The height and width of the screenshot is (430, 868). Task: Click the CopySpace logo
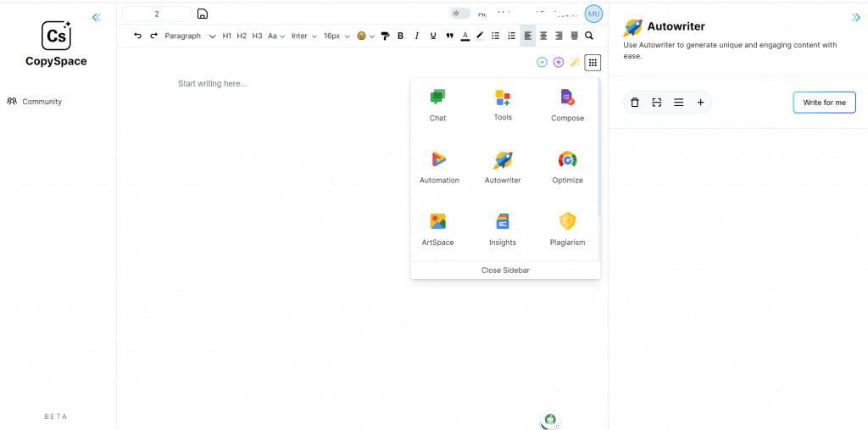[x=56, y=44]
